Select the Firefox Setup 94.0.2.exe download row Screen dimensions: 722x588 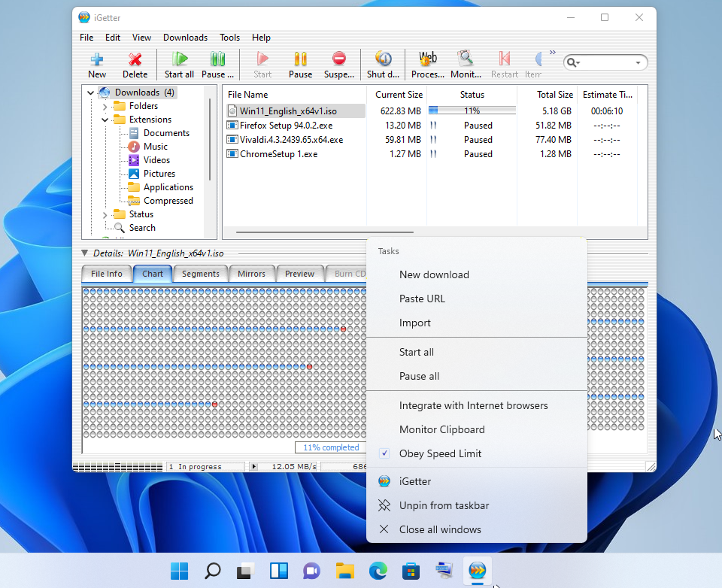click(x=286, y=126)
